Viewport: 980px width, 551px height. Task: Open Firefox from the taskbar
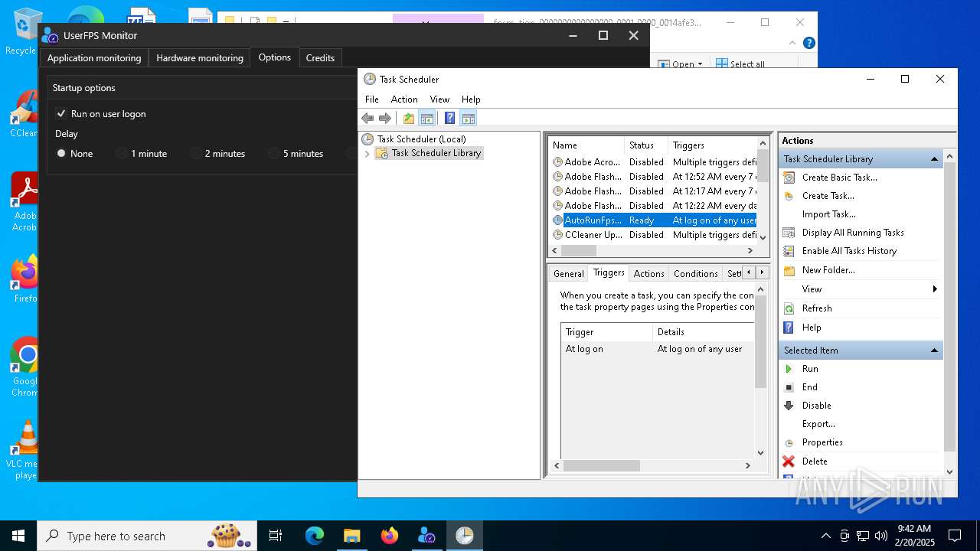pyautogui.click(x=390, y=536)
